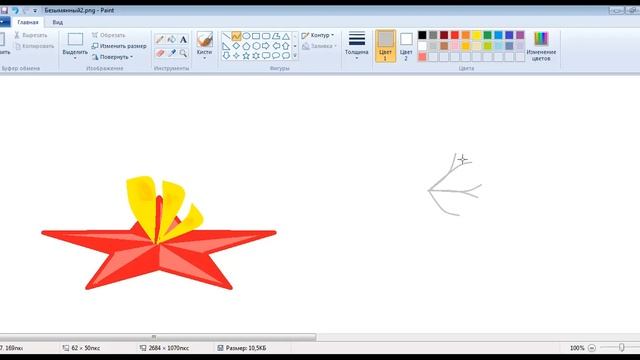Choose the Oval callout shape
The width and height of the screenshot is (640, 360).
coord(276,56)
